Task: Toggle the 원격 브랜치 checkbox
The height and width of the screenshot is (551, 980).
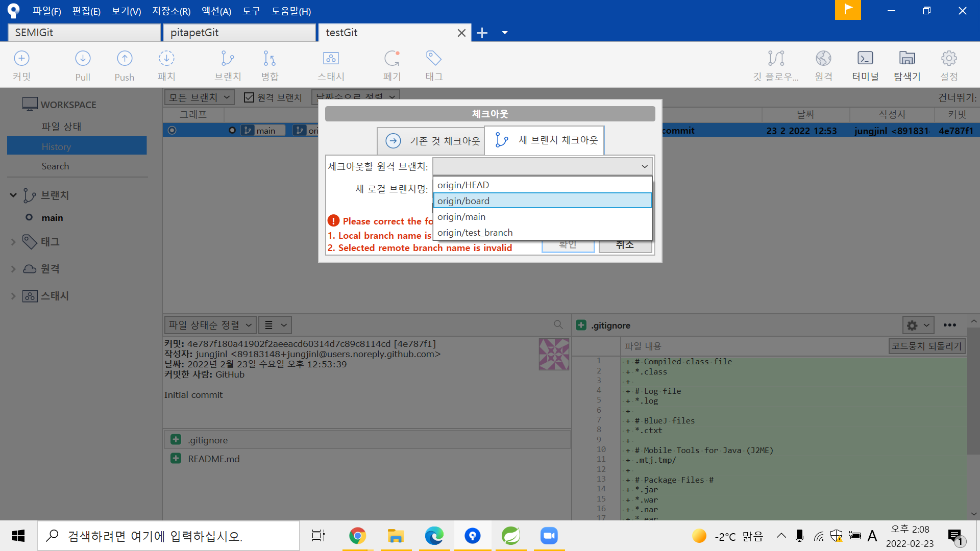Action: pos(249,97)
